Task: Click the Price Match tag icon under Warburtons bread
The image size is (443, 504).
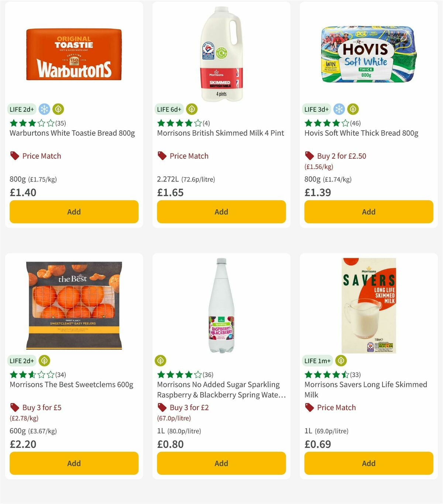Action: [14, 156]
